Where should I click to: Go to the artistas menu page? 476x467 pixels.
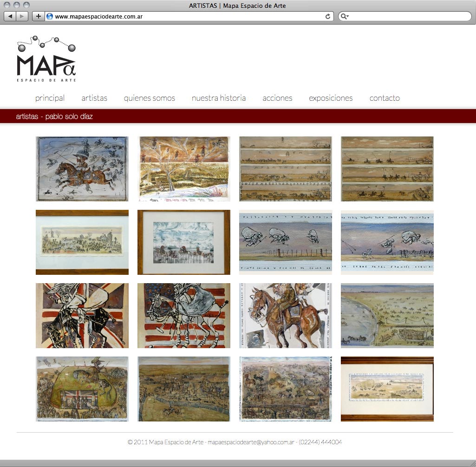[94, 98]
